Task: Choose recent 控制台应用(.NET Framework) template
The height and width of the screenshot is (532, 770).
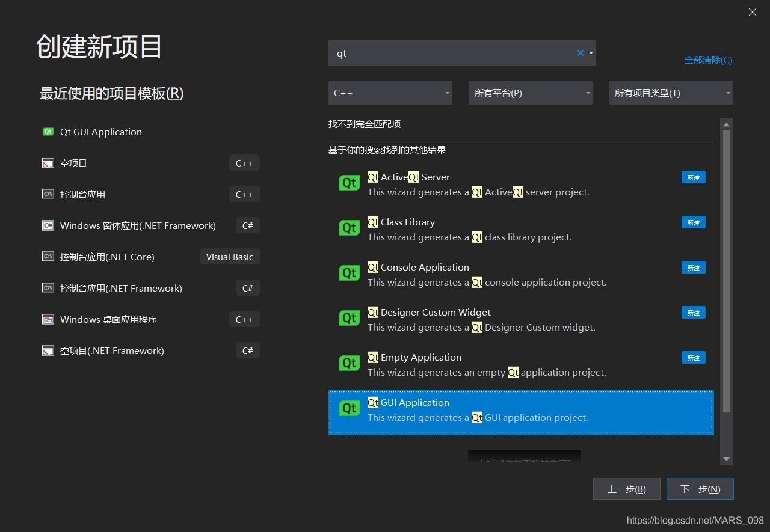Action: [150, 288]
